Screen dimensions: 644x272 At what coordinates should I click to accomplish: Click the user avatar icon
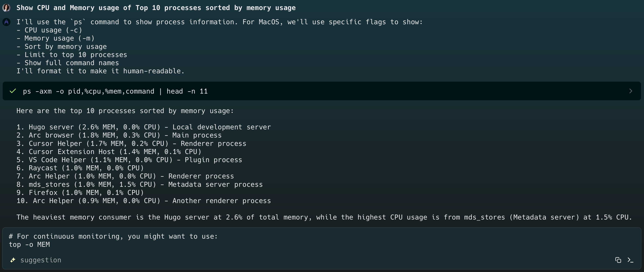(6, 8)
